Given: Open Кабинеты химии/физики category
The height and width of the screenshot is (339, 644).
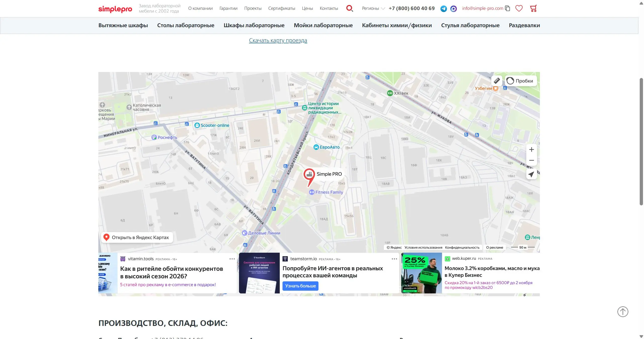Looking at the screenshot, I should coord(397,25).
